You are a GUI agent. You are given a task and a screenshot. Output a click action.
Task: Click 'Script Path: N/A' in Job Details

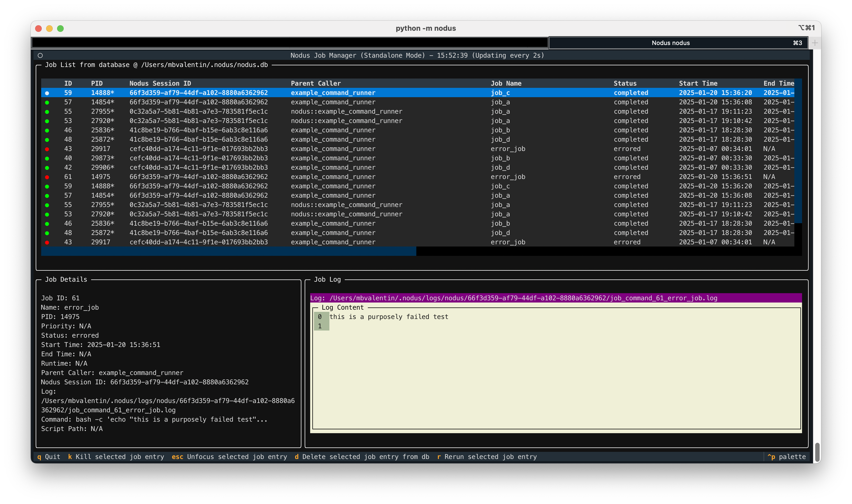pos(72,429)
